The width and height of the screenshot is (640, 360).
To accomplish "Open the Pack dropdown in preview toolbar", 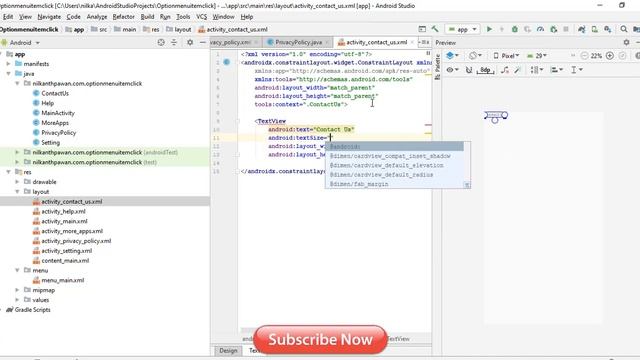I will click(x=536, y=70).
